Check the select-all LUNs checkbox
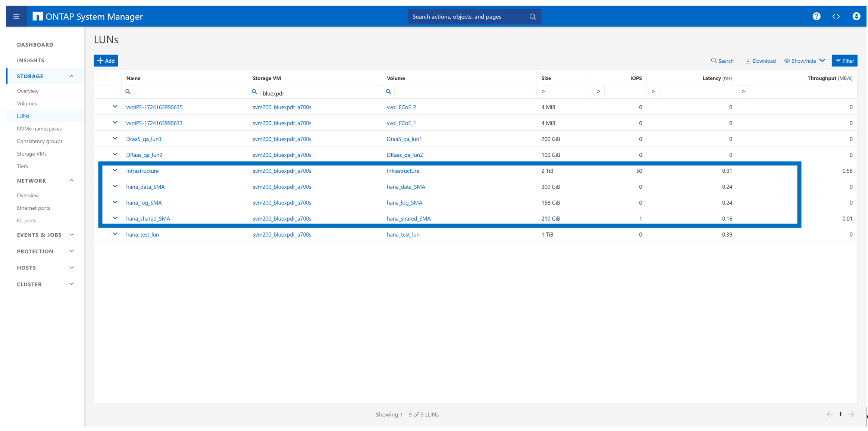This screenshot has height=431, width=868. click(x=102, y=78)
